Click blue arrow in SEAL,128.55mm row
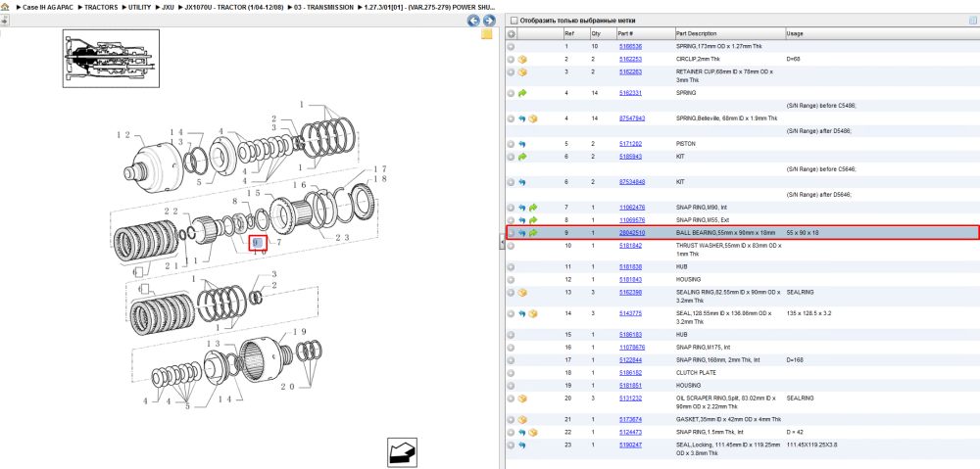Image resolution: width=980 pixels, height=469 pixels. point(522,313)
